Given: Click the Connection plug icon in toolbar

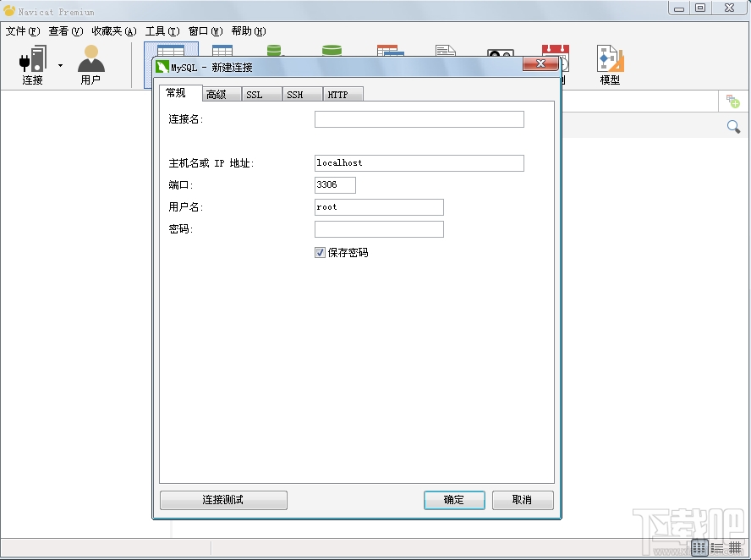Looking at the screenshot, I should [x=33, y=58].
